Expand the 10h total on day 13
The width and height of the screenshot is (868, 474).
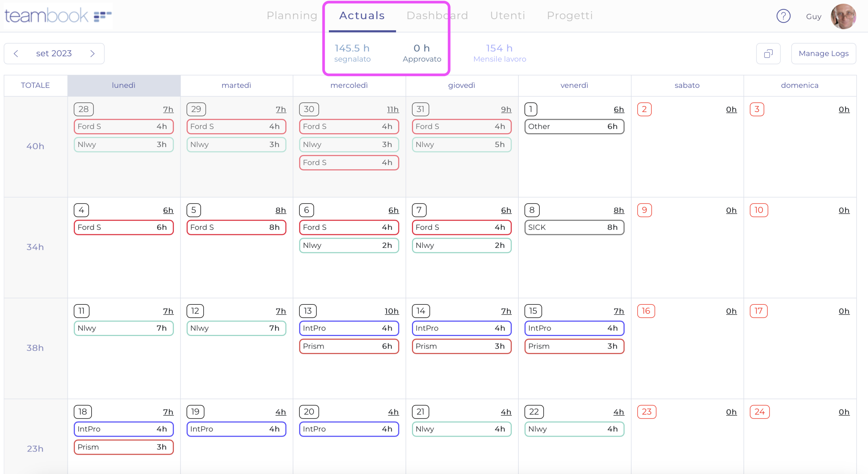tap(391, 311)
